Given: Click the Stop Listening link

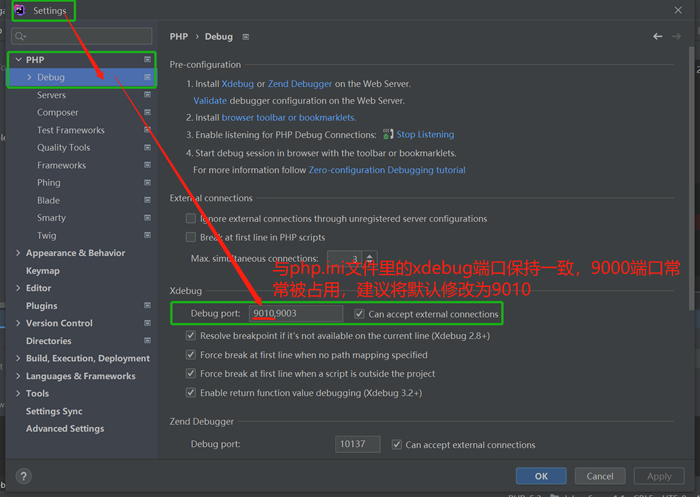Looking at the screenshot, I should click(x=425, y=134).
